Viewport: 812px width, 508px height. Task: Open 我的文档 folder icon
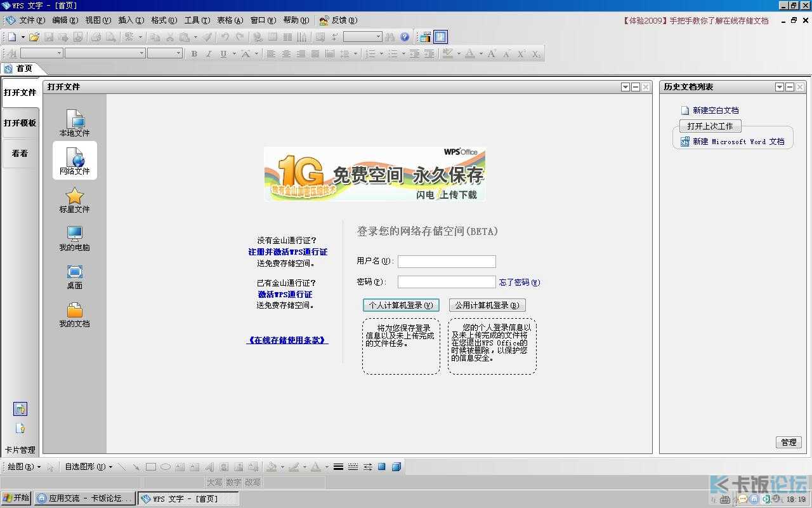(75, 314)
